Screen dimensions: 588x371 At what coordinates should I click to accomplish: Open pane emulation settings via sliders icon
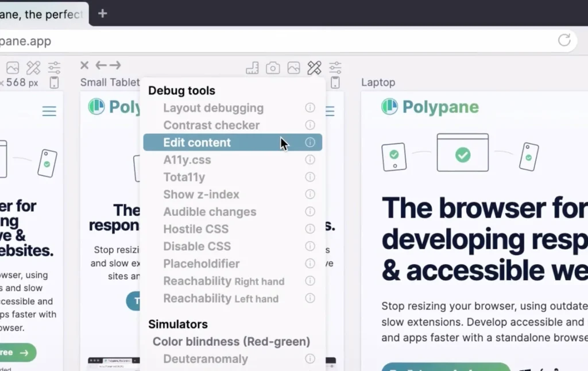335,67
